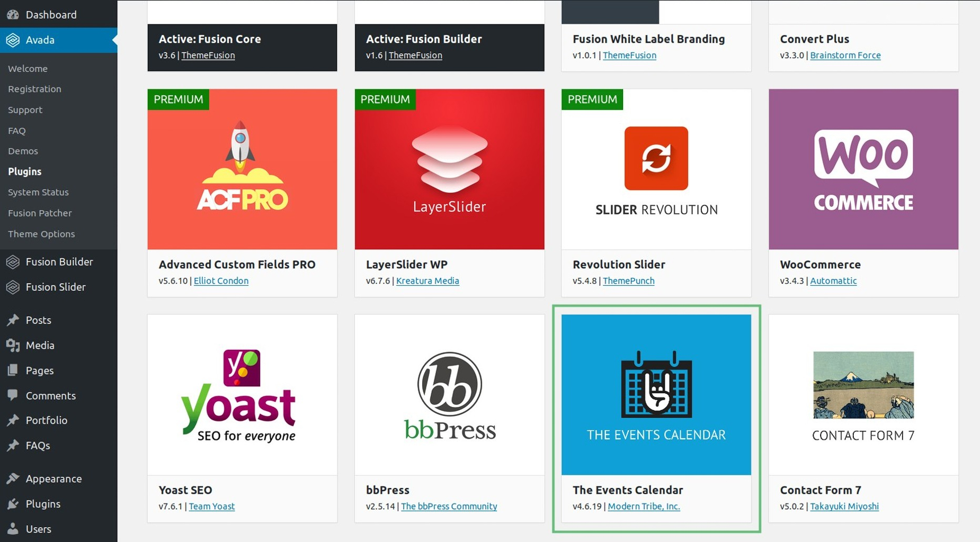Open the ThemePunch author link

coord(628,281)
